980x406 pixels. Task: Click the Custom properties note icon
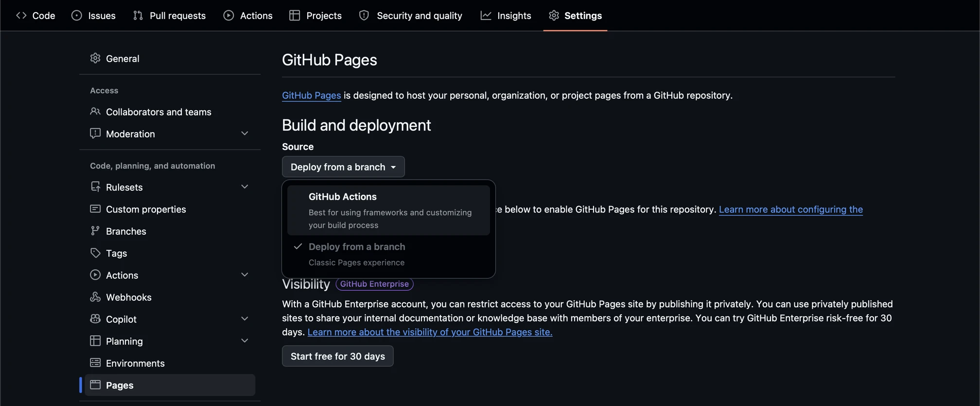coord(95,209)
